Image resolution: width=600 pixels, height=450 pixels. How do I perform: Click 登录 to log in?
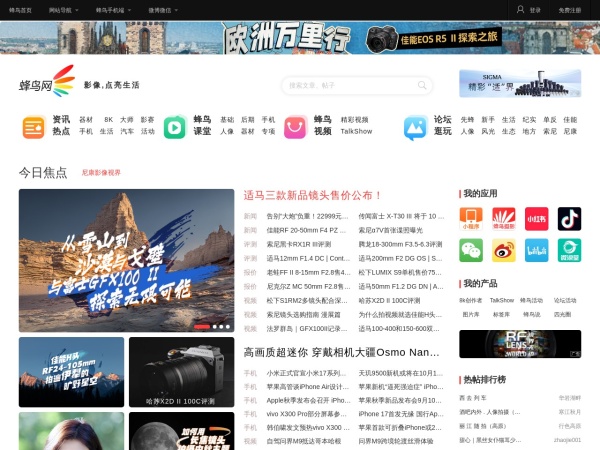535,10
